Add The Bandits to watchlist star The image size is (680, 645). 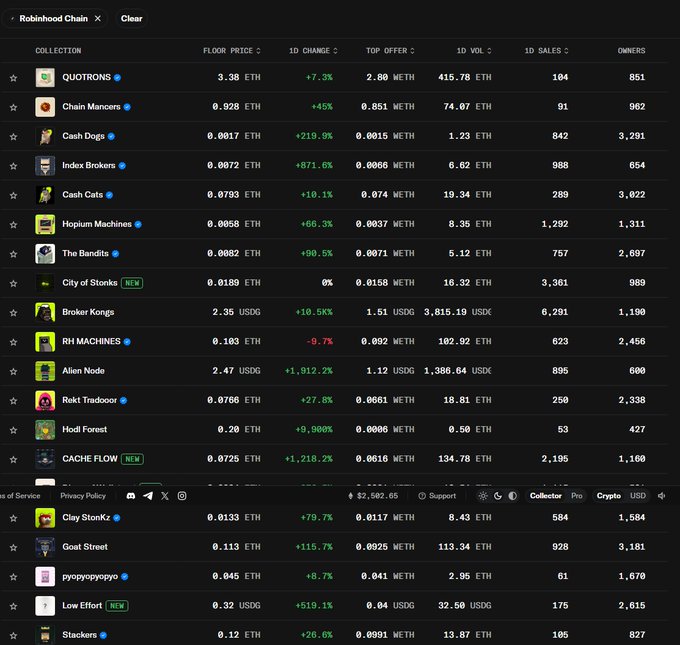13,254
